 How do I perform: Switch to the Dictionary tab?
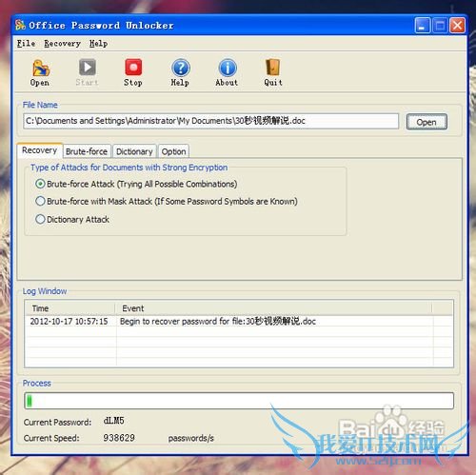click(134, 151)
